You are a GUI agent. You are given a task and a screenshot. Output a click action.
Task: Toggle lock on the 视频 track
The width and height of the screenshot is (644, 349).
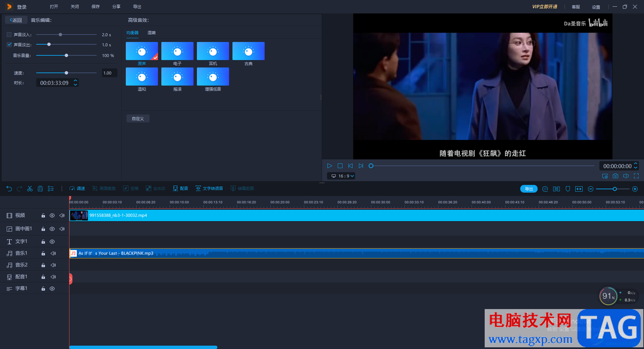pyautogui.click(x=43, y=215)
